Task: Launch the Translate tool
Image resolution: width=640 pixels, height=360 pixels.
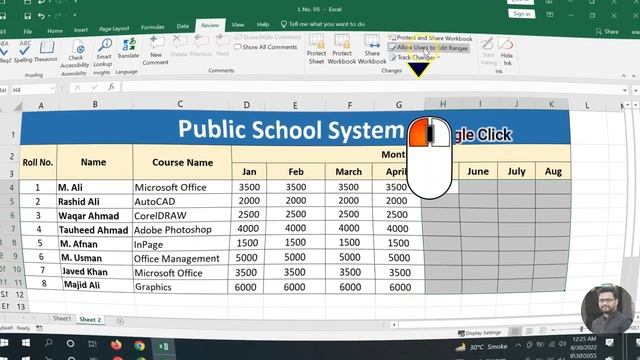Action: pos(128,48)
